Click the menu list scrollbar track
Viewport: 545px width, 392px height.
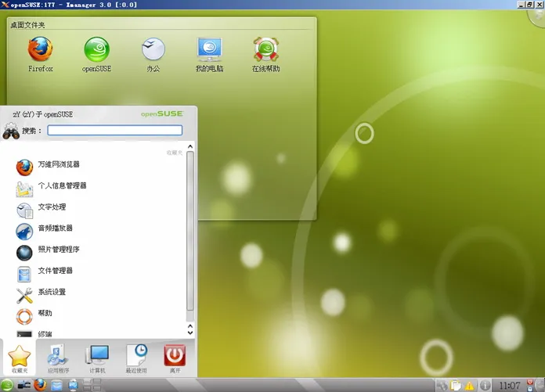(x=190, y=236)
